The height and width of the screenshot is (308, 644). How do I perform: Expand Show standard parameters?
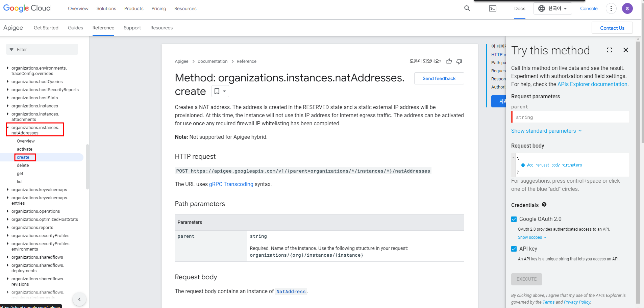pos(546,131)
